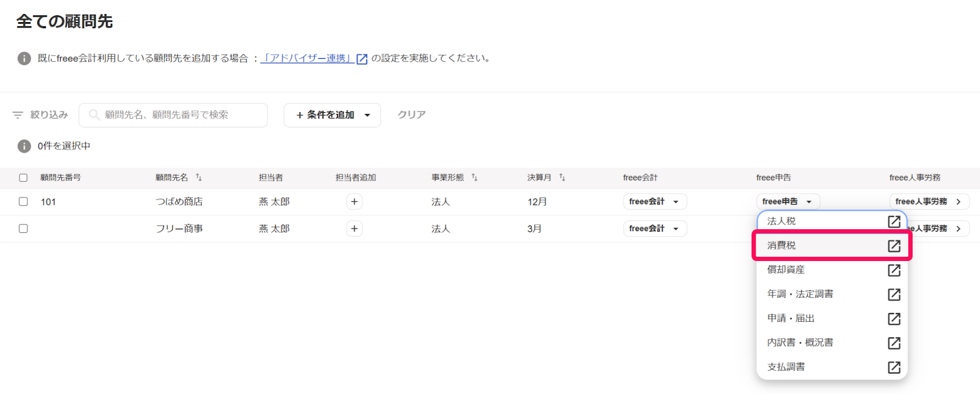
Task: Open external link icon for 償却資産
Action: (x=894, y=270)
